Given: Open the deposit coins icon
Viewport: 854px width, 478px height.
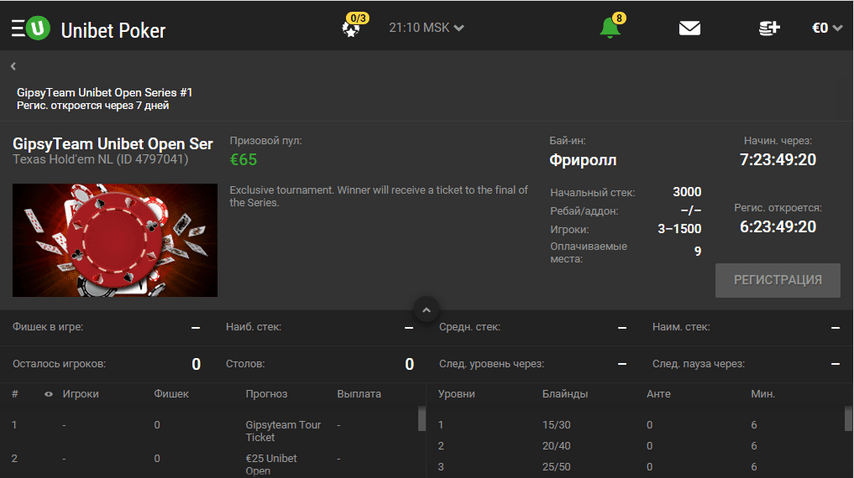Looking at the screenshot, I should click(769, 28).
